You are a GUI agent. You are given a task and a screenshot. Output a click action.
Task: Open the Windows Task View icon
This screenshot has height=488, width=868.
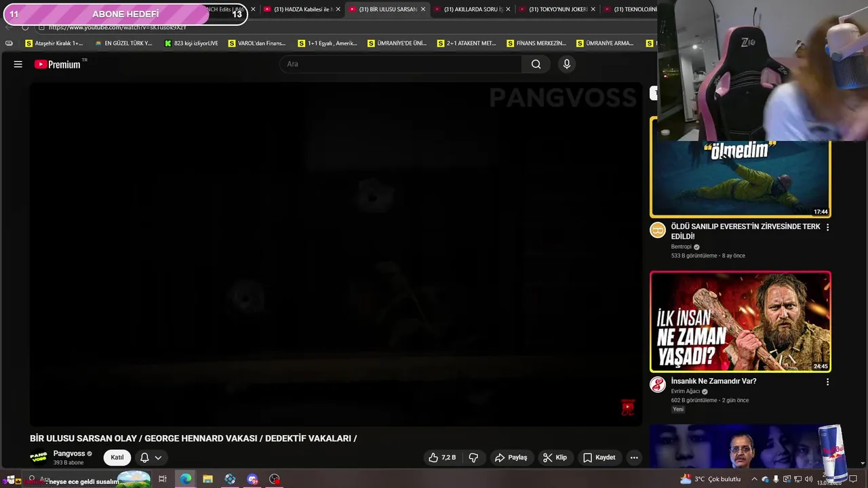[x=163, y=479]
